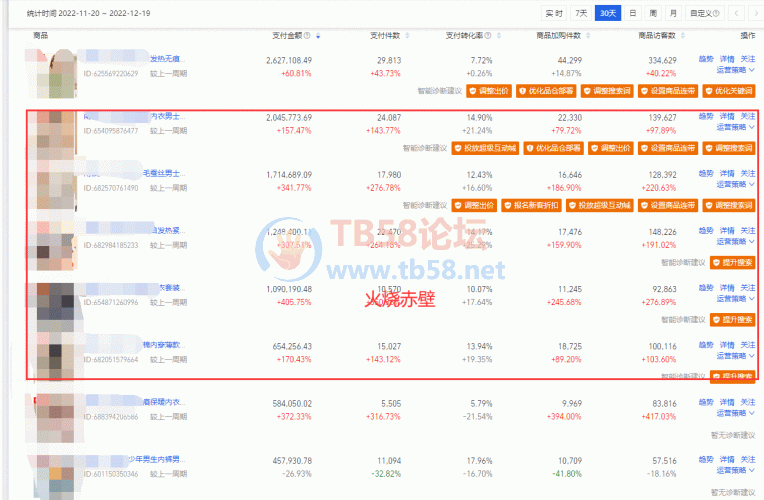Viewport: 764px width, 500px height.
Task: Choose the 月 time period tab
Action: (x=673, y=13)
